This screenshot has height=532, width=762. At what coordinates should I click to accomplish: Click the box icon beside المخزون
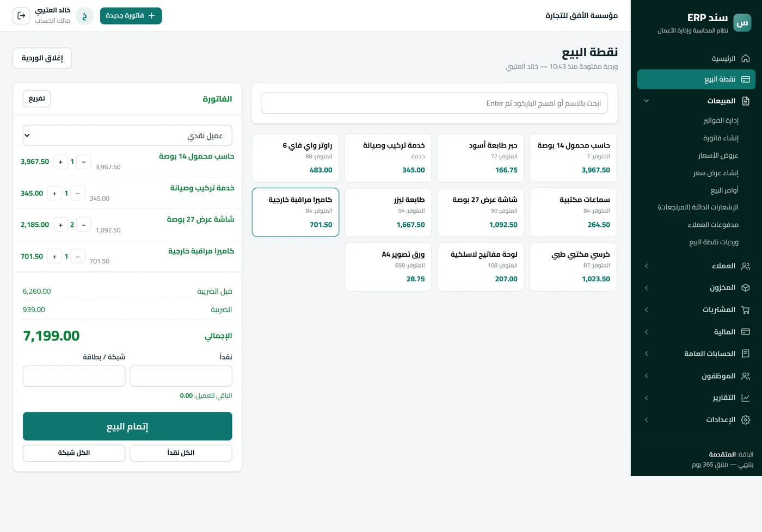(746, 288)
